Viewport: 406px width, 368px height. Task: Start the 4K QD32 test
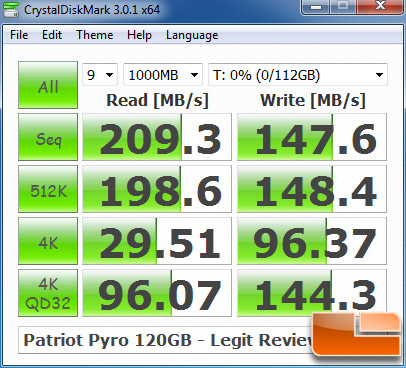click(x=48, y=293)
